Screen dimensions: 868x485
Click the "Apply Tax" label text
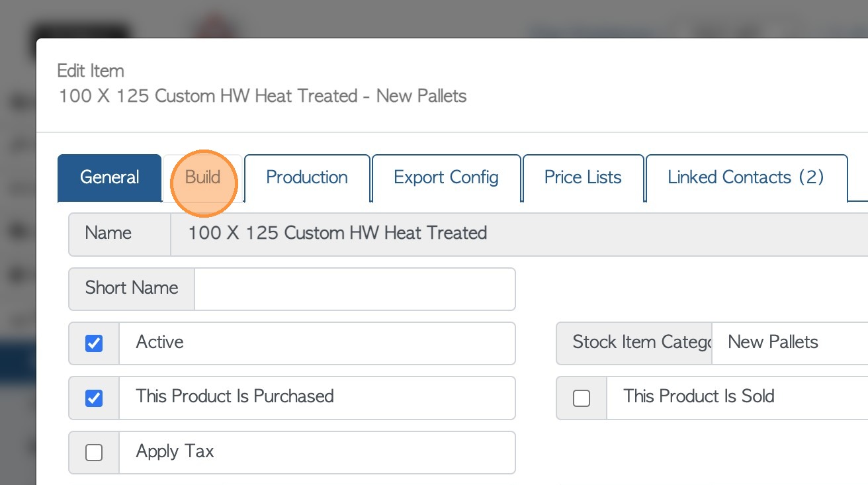175,451
